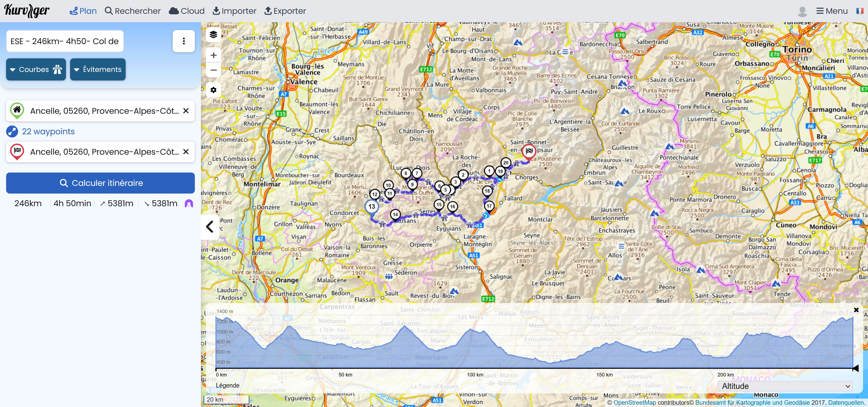Zoom in on the map
The height and width of the screenshot is (407, 868).
(x=213, y=55)
